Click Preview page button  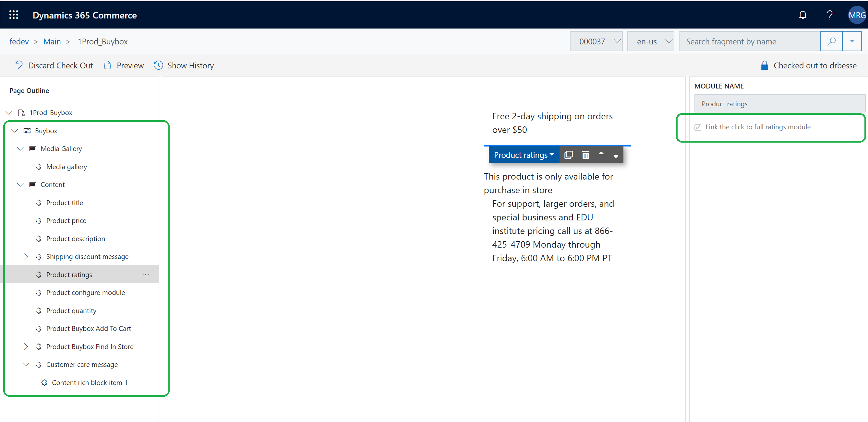pos(122,65)
